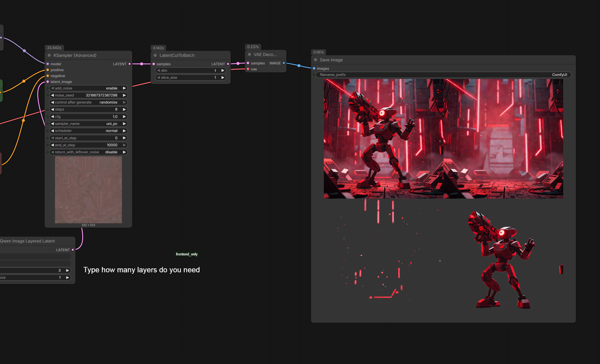This screenshot has height=364, width=600.
Task: Collapse the VAE Decode node dot
Action: (250, 55)
